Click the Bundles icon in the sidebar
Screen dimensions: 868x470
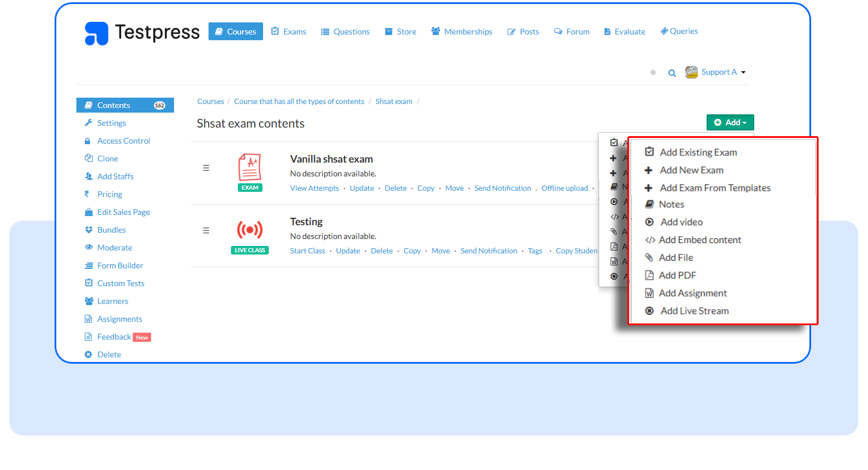(88, 230)
